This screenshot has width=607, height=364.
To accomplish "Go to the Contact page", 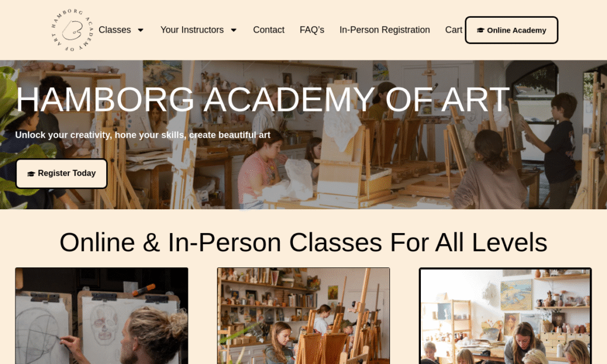I will pyautogui.click(x=269, y=30).
